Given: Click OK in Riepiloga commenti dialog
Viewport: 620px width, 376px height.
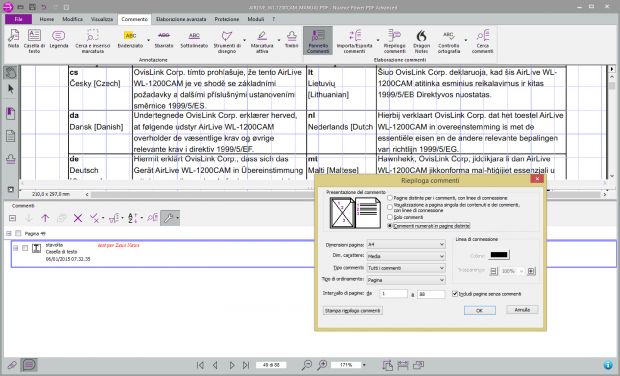Looking at the screenshot, I should pos(480,310).
